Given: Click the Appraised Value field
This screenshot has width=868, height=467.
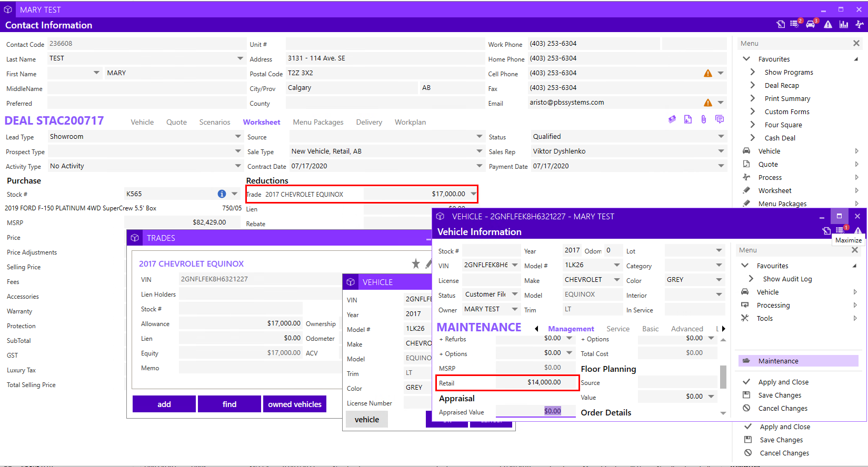Looking at the screenshot, I should [x=536, y=411].
